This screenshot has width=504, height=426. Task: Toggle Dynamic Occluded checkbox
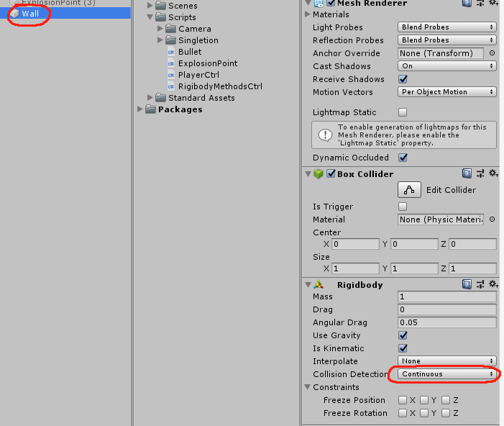point(403,158)
